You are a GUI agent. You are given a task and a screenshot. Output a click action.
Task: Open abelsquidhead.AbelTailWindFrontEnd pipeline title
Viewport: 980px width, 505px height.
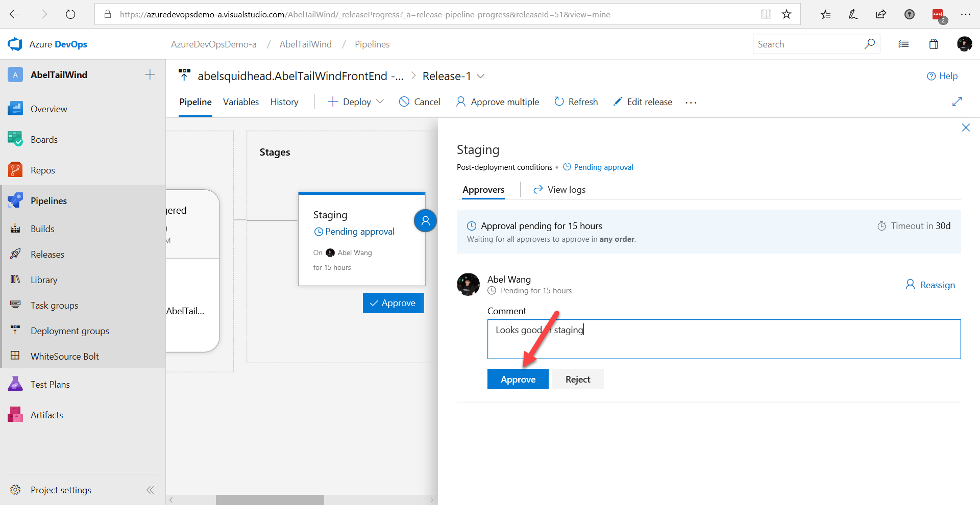301,76
